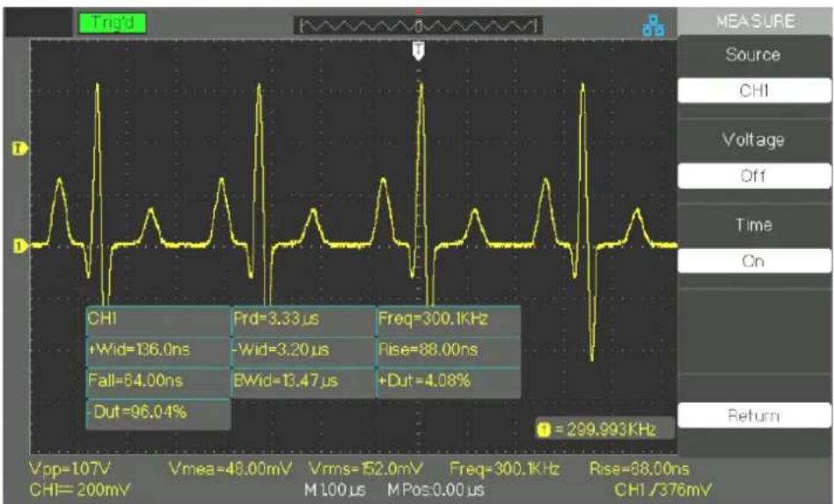The image size is (834, 504).
Task: Open the MEASURE menu title
Action: [756, 21]
